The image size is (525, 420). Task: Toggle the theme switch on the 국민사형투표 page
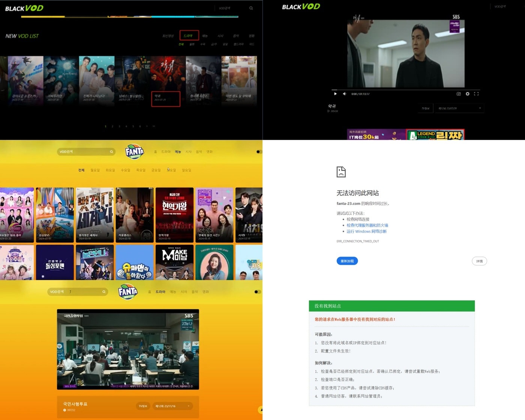[x=257, y=292]
